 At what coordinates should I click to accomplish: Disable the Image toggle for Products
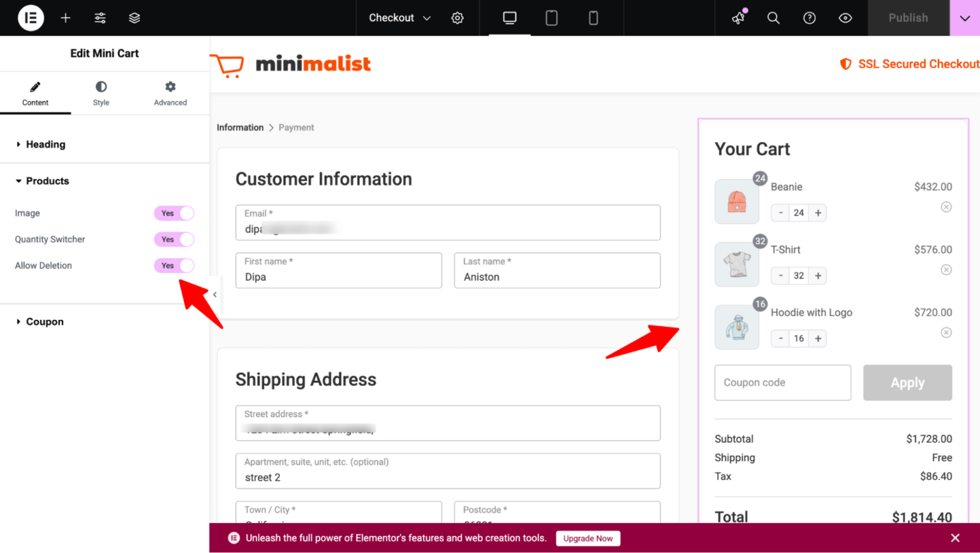click(174, 213)
